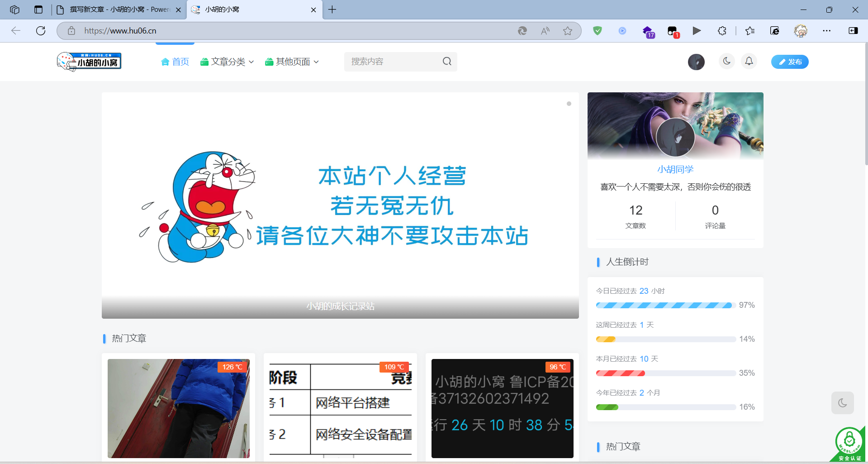Click the carousel dot indicator on the banner
Image resolution: width=868 pixels, height=464 pixels.
(569, 104)
